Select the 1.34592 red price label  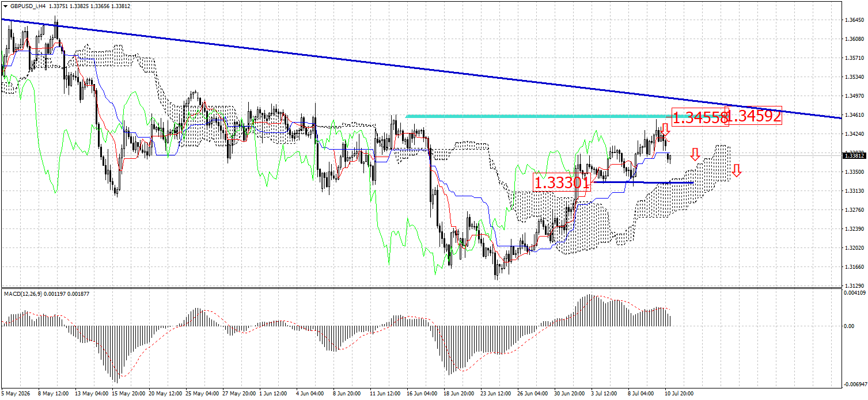755,116
